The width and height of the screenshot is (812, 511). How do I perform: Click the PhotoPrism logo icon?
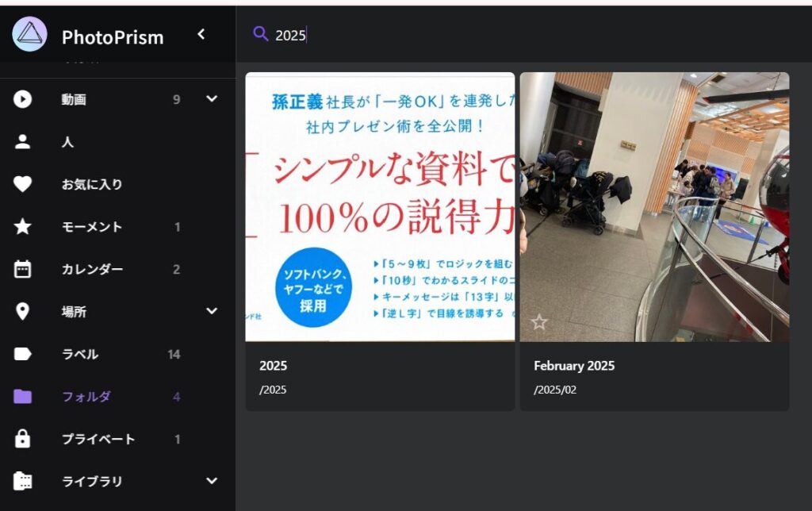point(29,34)
